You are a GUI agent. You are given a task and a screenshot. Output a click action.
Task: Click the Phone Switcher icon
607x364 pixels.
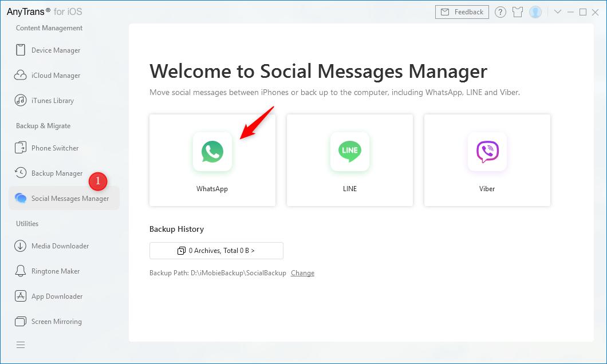[x=21, y=148]
